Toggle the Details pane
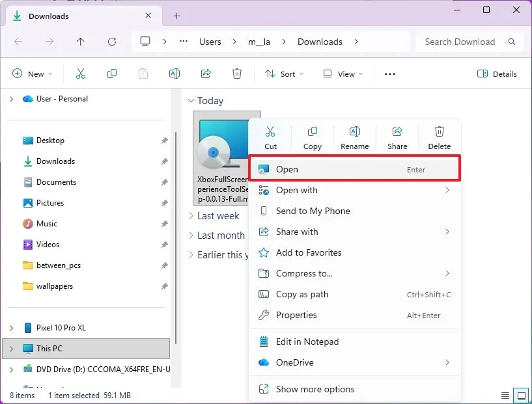The width and height of the screenshot is (532, 404). [x=497, y=74]
